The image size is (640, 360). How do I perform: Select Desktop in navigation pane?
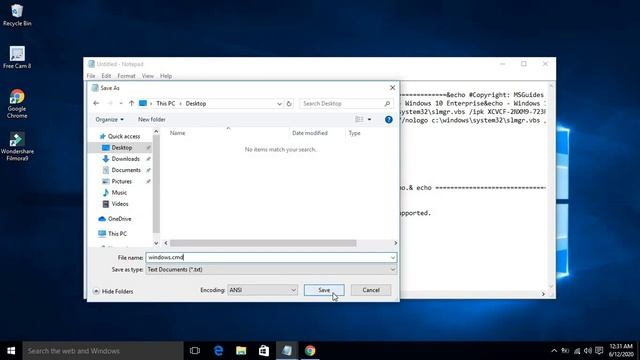click(121, 148)
